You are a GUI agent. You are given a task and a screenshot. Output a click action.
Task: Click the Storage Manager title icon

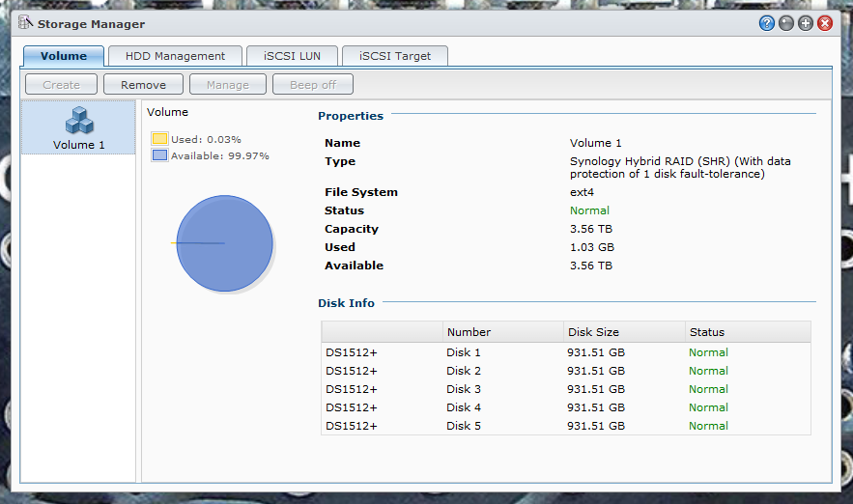coord(25,22)
